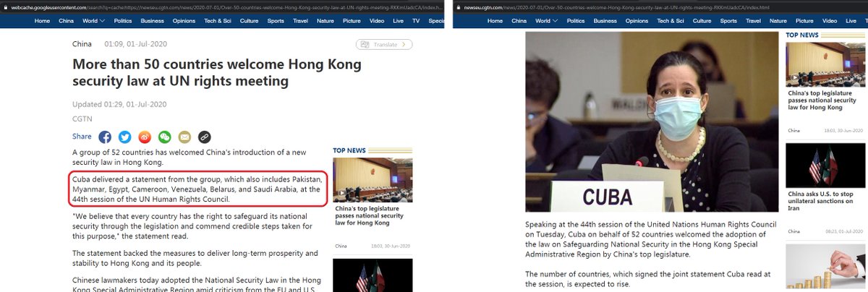Viewport: 868px width, 292px height.
Task: Open Culture in right window navigation
Action: pyautogui.click(x=703, y=21)
